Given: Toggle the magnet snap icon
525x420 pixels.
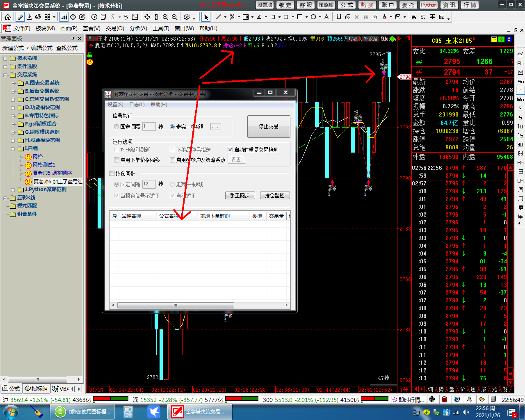Looking at the screenshot, I should (x=338, y=17).
